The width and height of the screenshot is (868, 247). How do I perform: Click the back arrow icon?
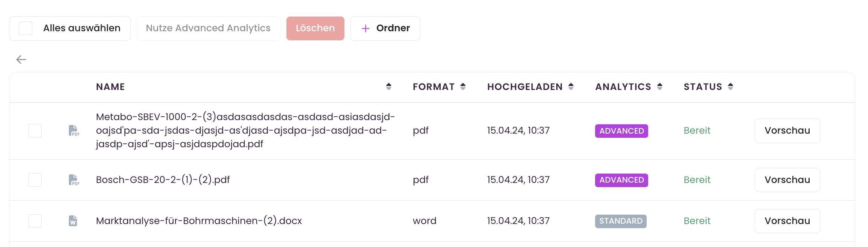[21, 59]
